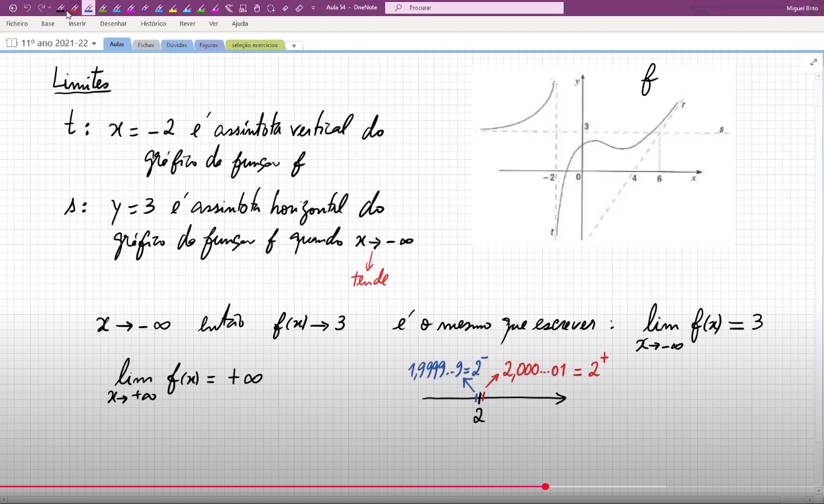Choose the Lasso Select tool

(271, 8)
